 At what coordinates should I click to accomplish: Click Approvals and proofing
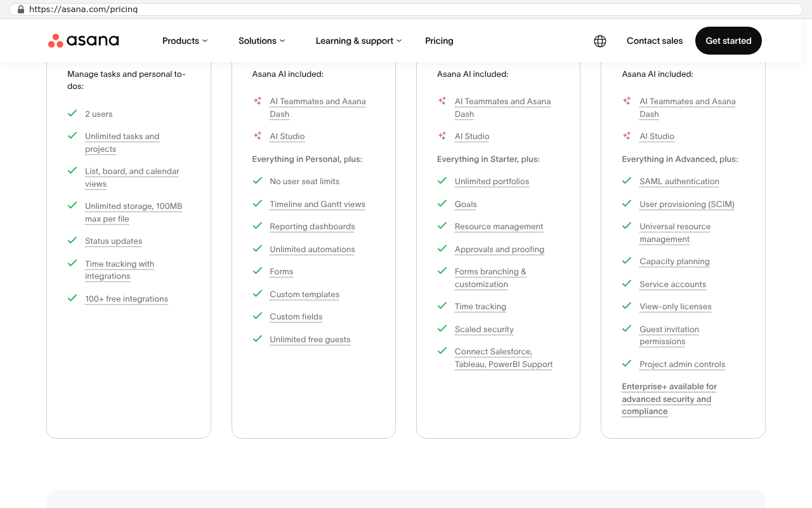tap(499, 250)
